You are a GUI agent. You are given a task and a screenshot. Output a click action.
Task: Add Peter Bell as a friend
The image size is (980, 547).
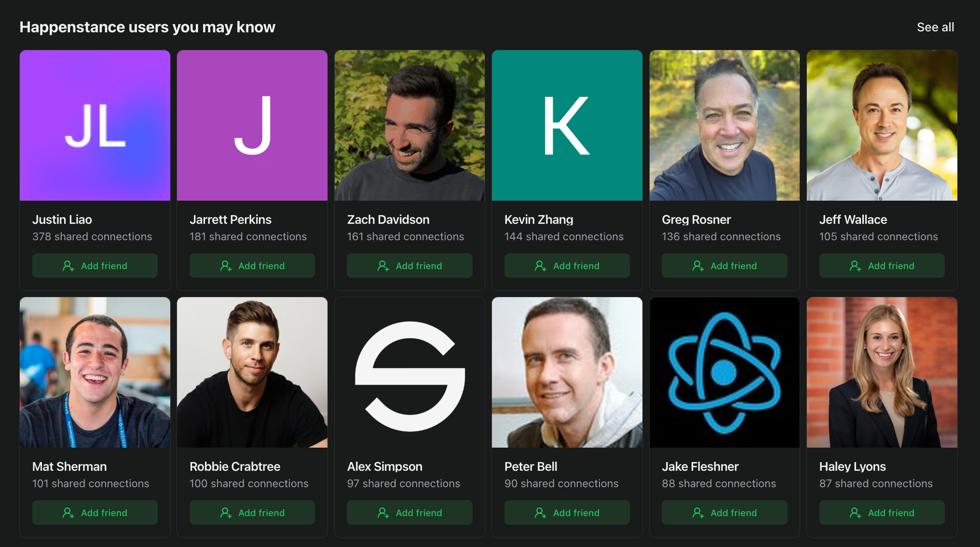pos(567,512)
